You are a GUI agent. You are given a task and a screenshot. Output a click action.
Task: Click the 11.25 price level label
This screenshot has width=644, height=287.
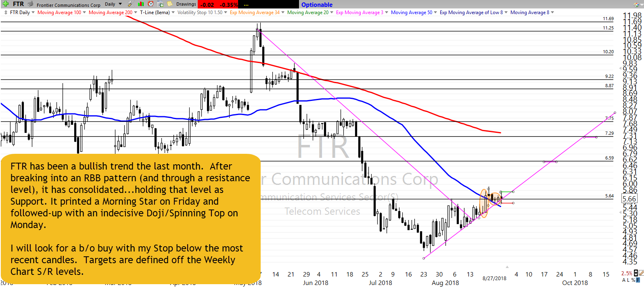(608, 28)
